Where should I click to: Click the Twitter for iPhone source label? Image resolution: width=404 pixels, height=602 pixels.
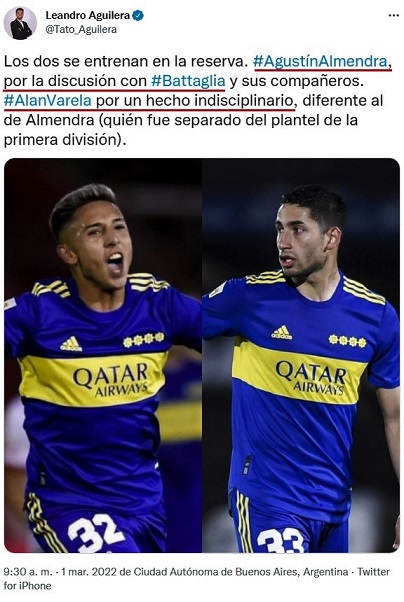(197, 579)
